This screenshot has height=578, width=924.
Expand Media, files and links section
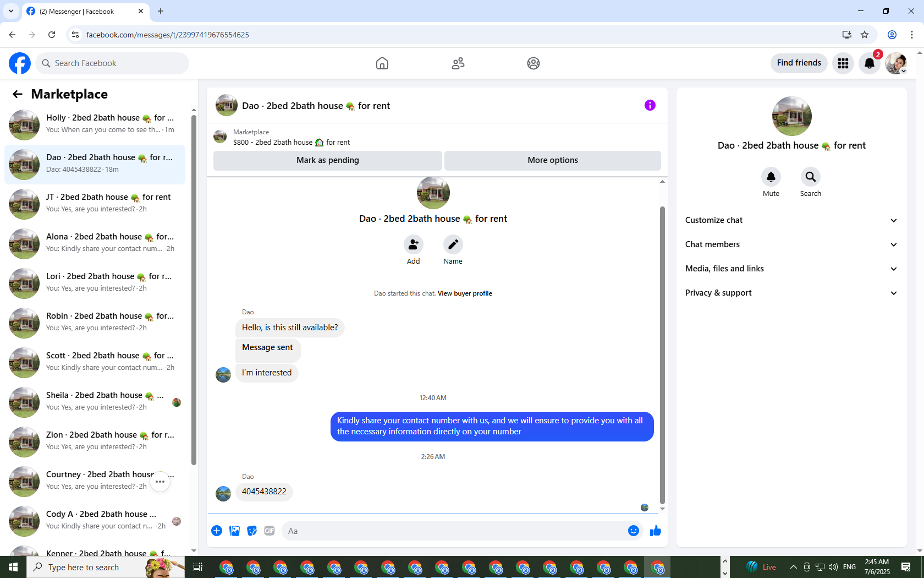(791, 269)
